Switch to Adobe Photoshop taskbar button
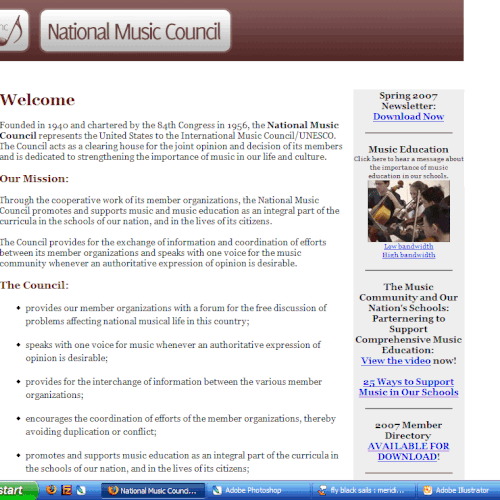 (x=258, y=490)
